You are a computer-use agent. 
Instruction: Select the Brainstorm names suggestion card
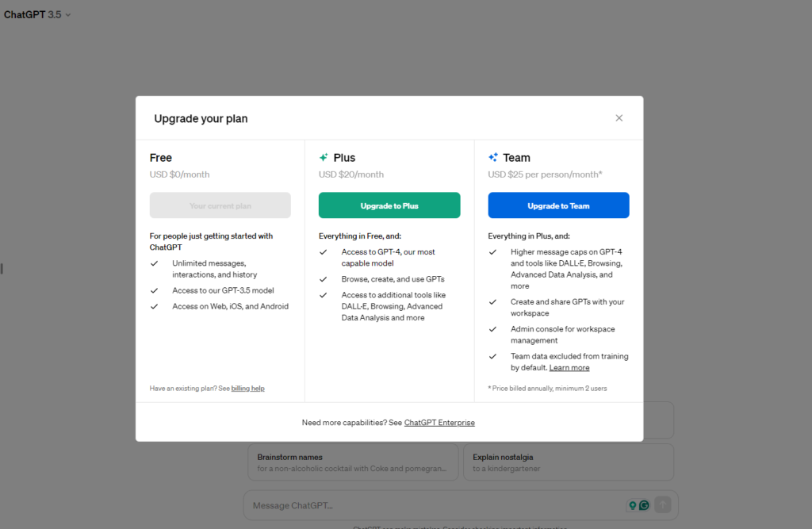pos(353,462)
